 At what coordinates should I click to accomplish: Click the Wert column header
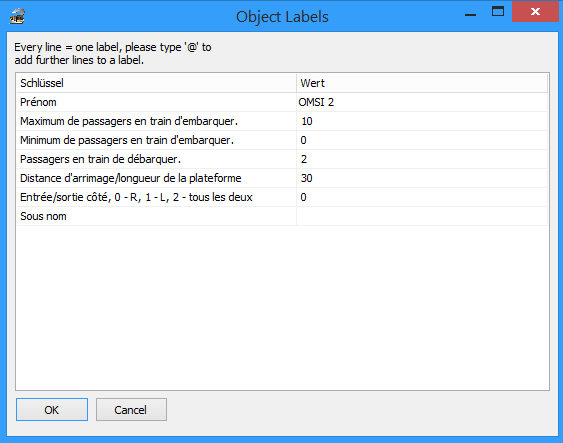[x=422, y=83]
